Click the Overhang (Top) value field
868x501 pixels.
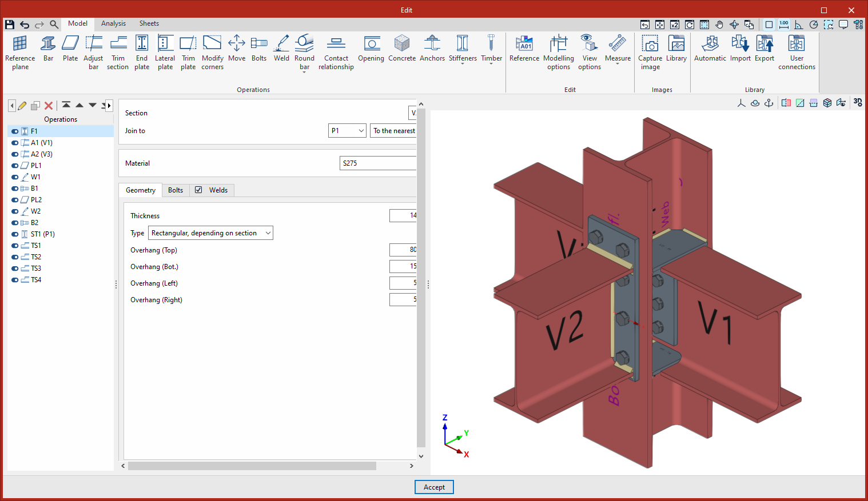pyautogui.click(x=403, y=250)
